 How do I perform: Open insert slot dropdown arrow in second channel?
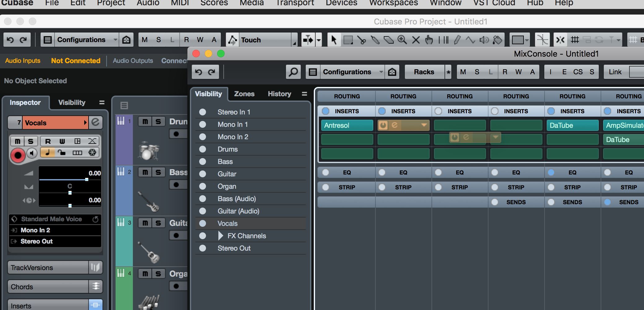[424, 125]
